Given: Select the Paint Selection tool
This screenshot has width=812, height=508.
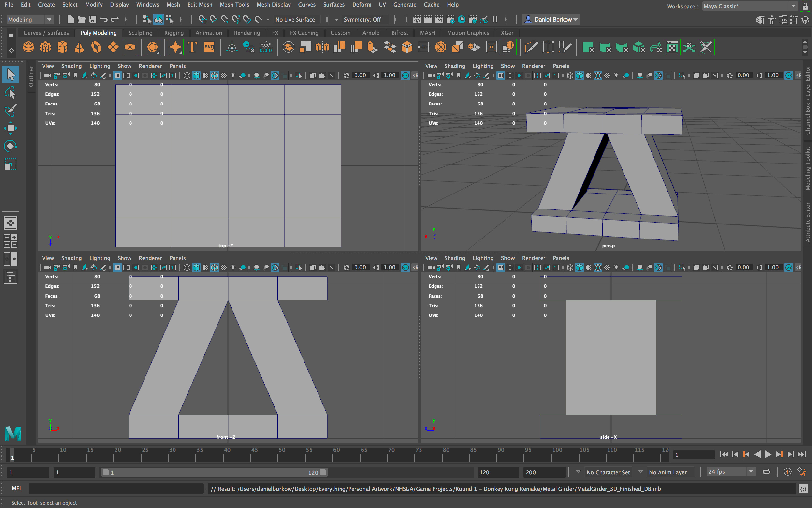Looking at the screenshot, I should 10,110.
